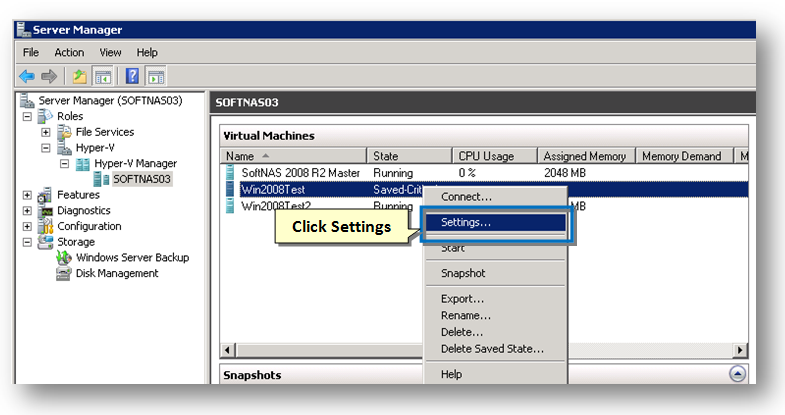Select SoftNAS 2008 R2 Master virtual machine
Image resolution: width=785 pixels, height=415 pixels.
[x=300, y=172]
